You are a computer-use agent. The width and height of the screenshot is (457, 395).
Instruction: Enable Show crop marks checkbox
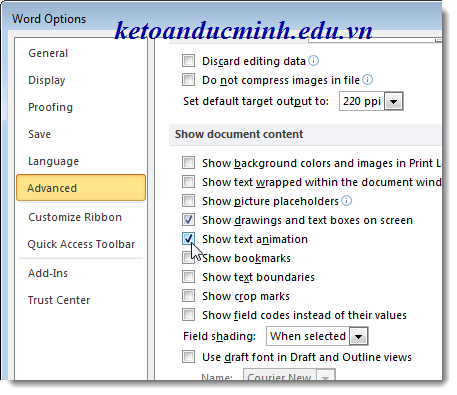188,296
